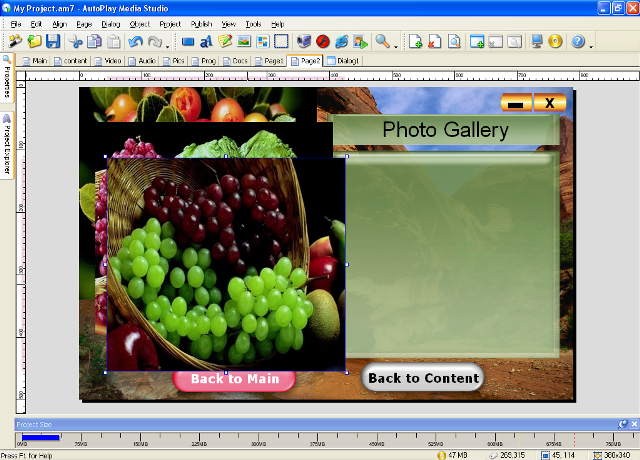
Task: Click the blue Project Size progress bar
Action: click(41, 437)
